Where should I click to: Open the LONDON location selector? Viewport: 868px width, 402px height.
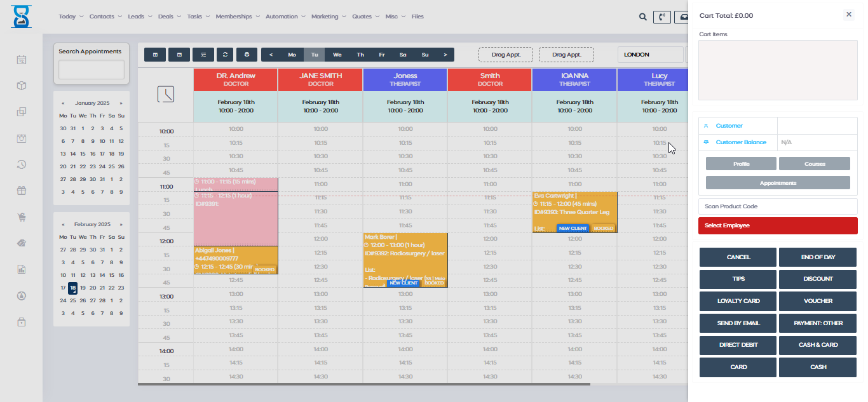click(x=650, y=55)
